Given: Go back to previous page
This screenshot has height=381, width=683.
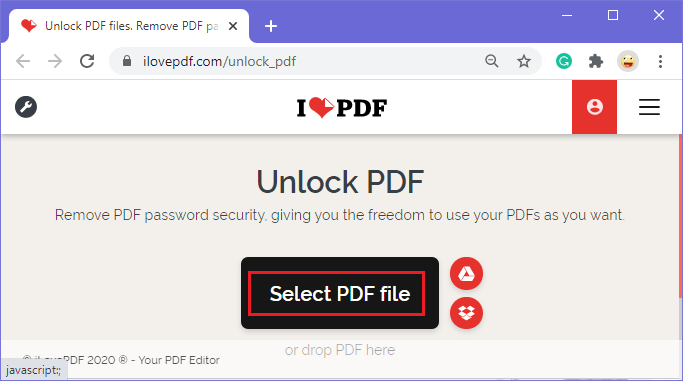Looking at the screenshot, I should click(23, 61).
